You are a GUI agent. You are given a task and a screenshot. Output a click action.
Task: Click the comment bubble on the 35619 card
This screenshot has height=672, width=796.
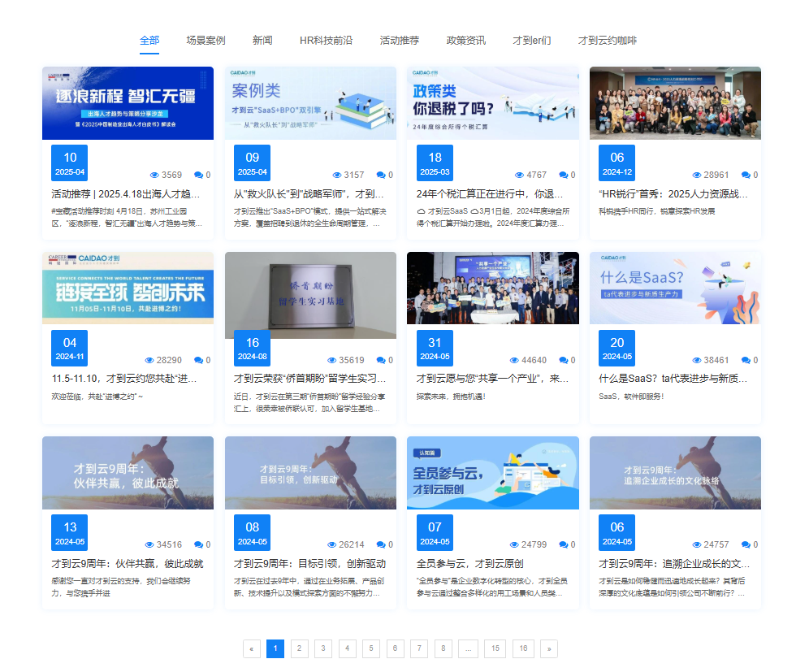(381, 360)
